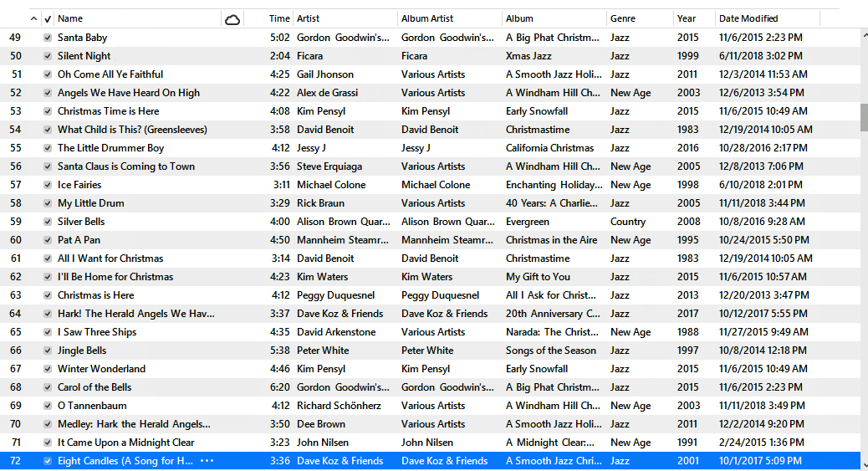Uncheck the Jingle Bells track checkbox
The height and width of the screenshot is (471, 868).
pos(47,351)
